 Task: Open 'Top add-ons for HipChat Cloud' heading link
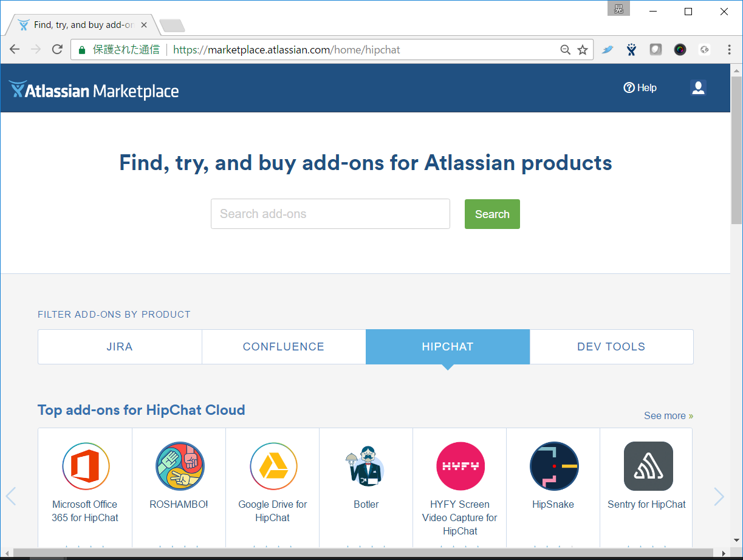click(x=142, y=410)
